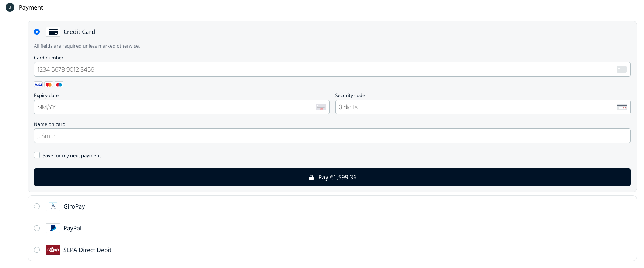Click the security code hint icon
The image size is (644, 268).
click(622, 107)
